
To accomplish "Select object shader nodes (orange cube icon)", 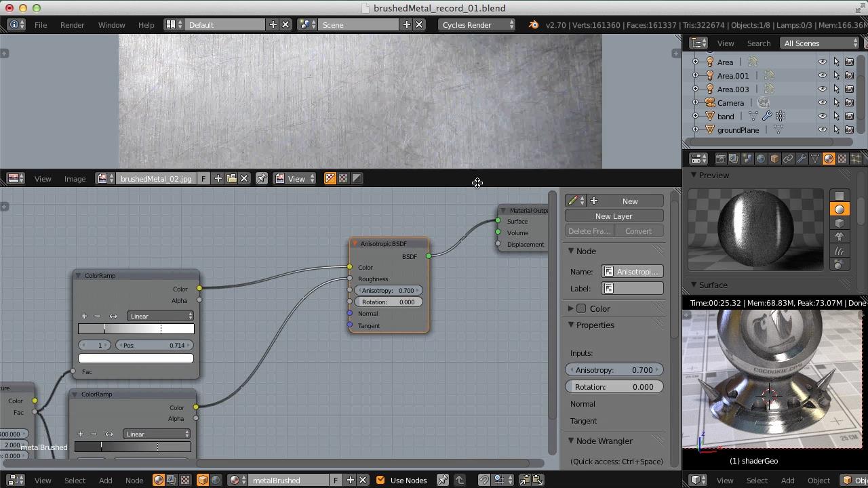I will click(203, 480).
